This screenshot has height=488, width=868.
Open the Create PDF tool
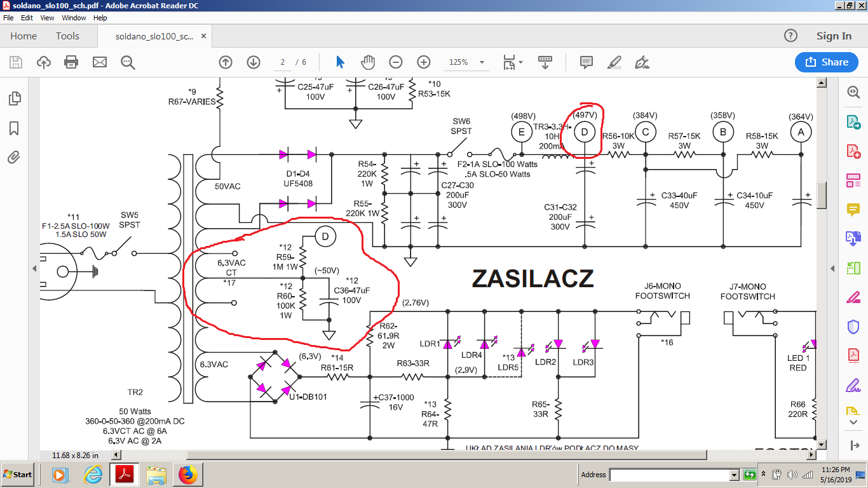[853, 151]
